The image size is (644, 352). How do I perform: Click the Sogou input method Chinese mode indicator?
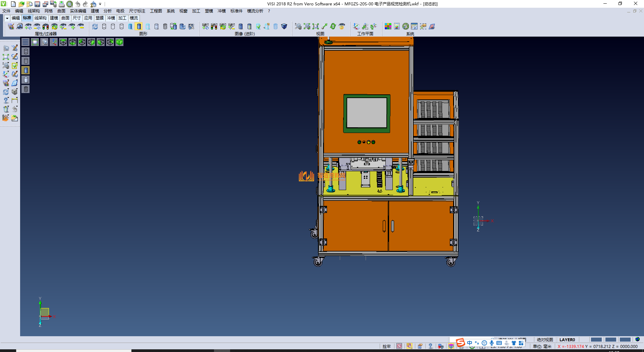tap(470, 343)
